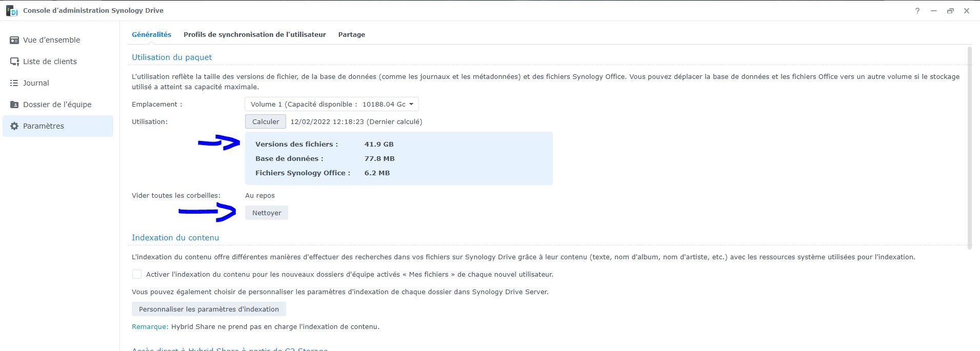Minimize the administration console window
Screen dimensions: 980x351
click(934, 11)
